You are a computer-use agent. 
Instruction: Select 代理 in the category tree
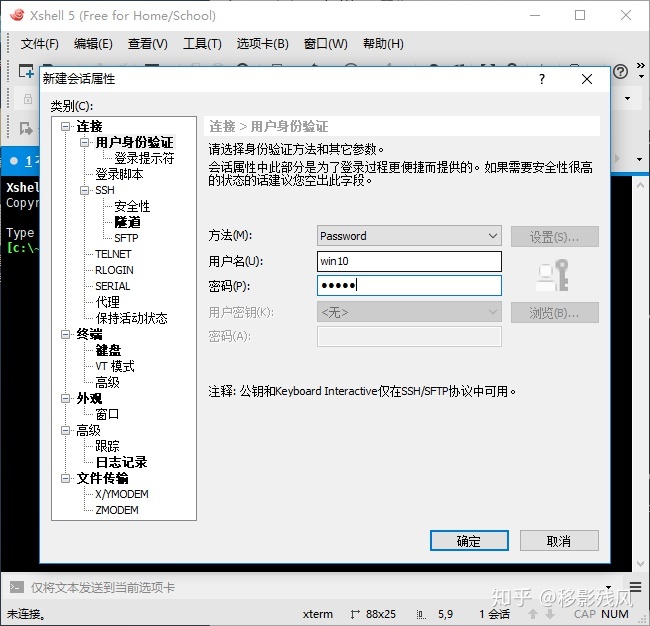tap(107, 302)
